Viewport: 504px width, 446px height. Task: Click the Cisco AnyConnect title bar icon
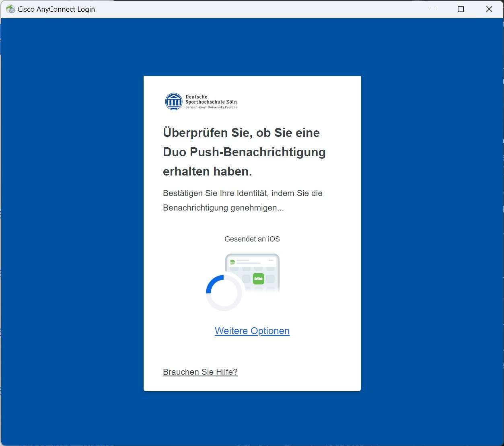coord(10,9)
